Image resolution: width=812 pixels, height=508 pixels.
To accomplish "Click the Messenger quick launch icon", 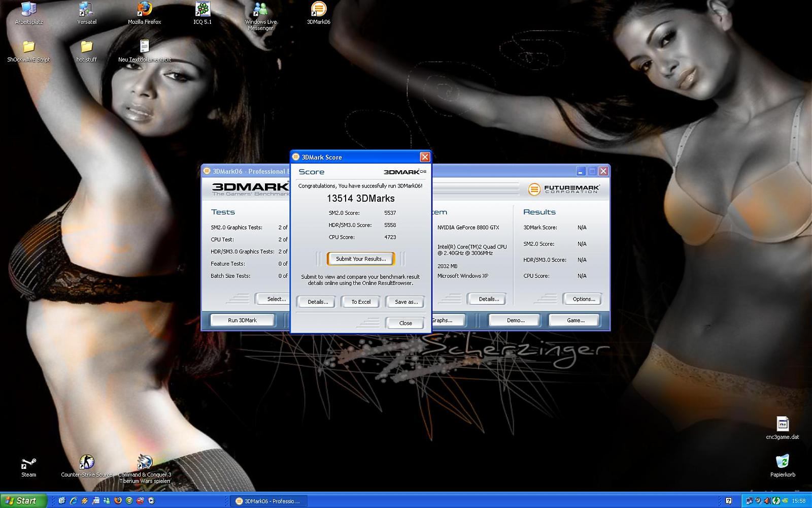I will [x=107, y=500].
